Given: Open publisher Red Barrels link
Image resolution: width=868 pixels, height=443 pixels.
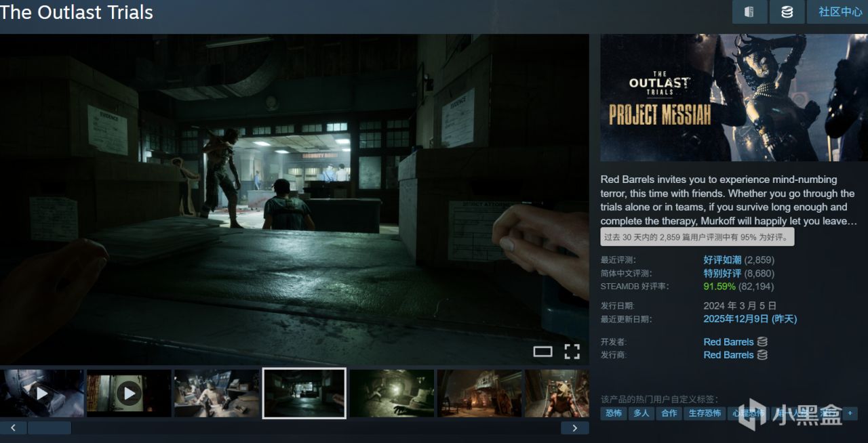Looking at the screenshot, I should coord(728,355).
